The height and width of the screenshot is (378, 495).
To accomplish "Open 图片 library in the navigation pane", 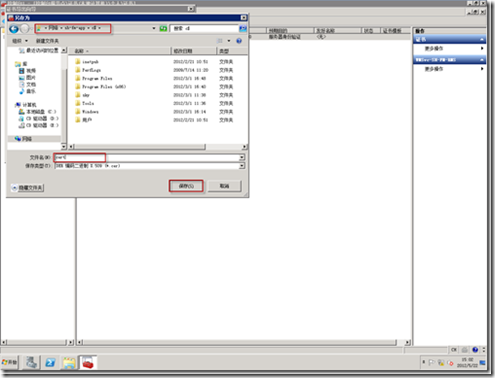I will [x=27, y=78].
